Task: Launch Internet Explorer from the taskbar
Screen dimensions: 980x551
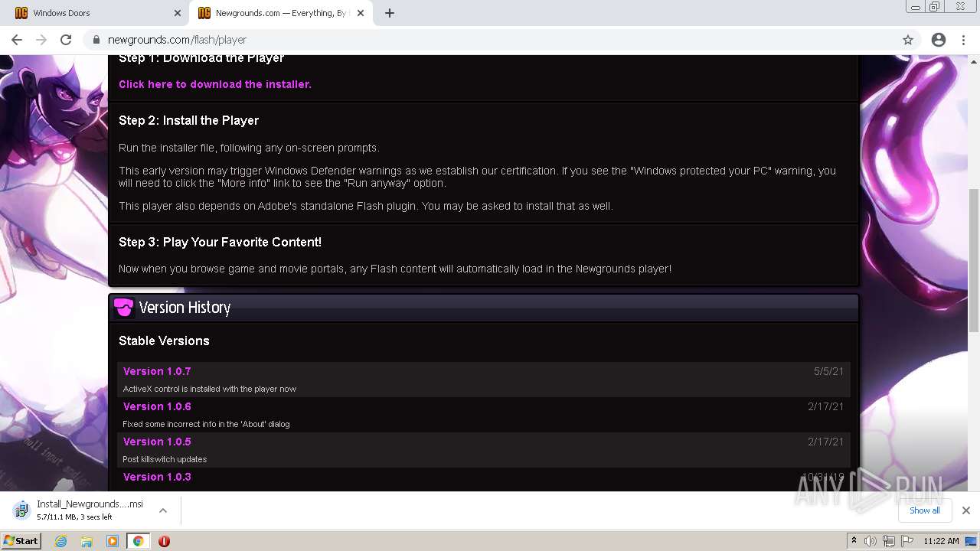Action: point(61,541)
